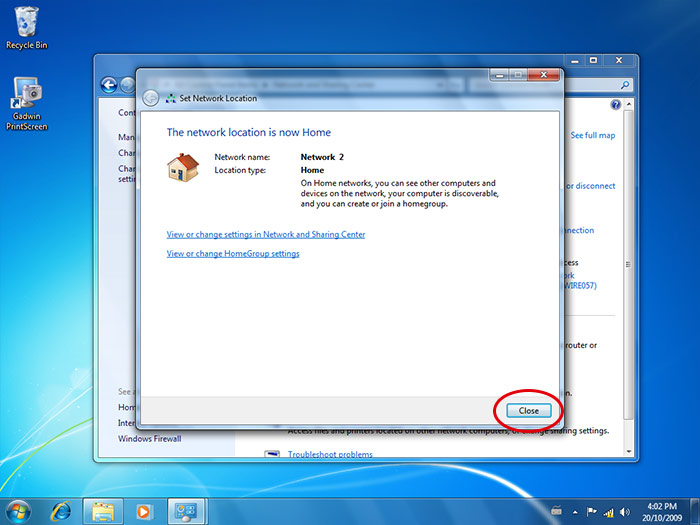
Task: Open the volume speaker tray icon
Action: [625, 512]
